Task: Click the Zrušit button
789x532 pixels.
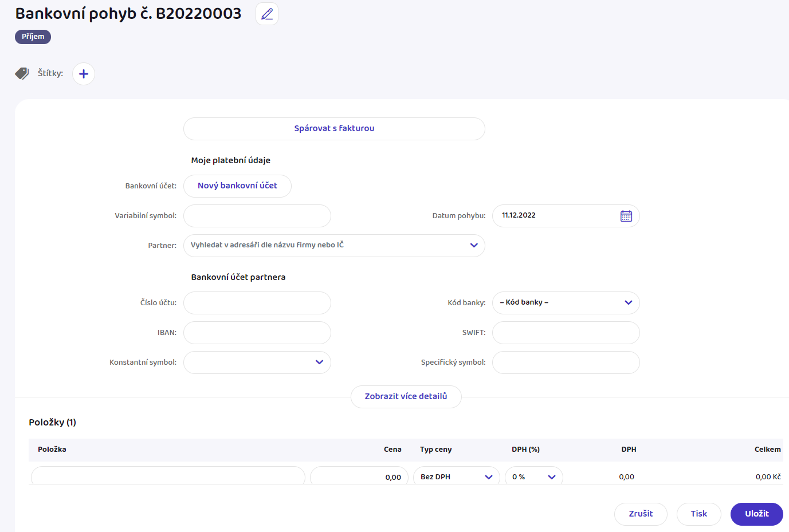Action: (641, 514)
